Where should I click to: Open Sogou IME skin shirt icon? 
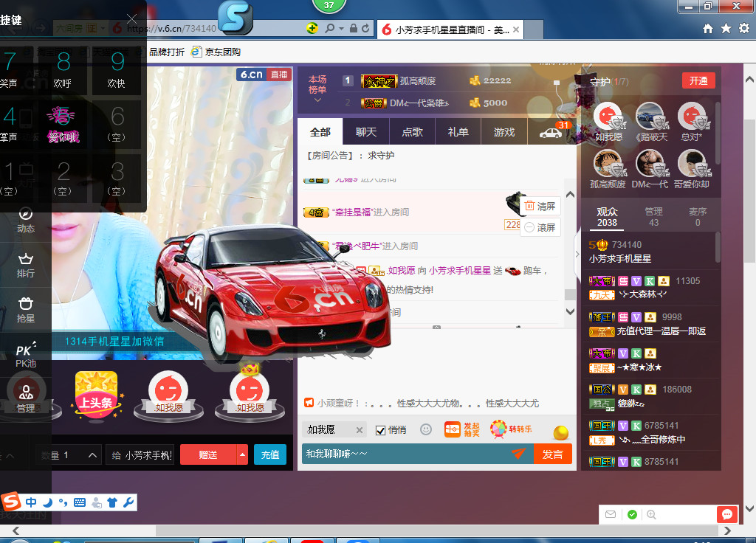[x=112, y=502]
